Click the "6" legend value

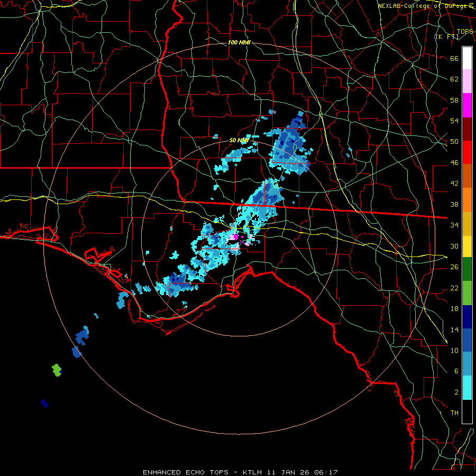(x=456, y=371)
